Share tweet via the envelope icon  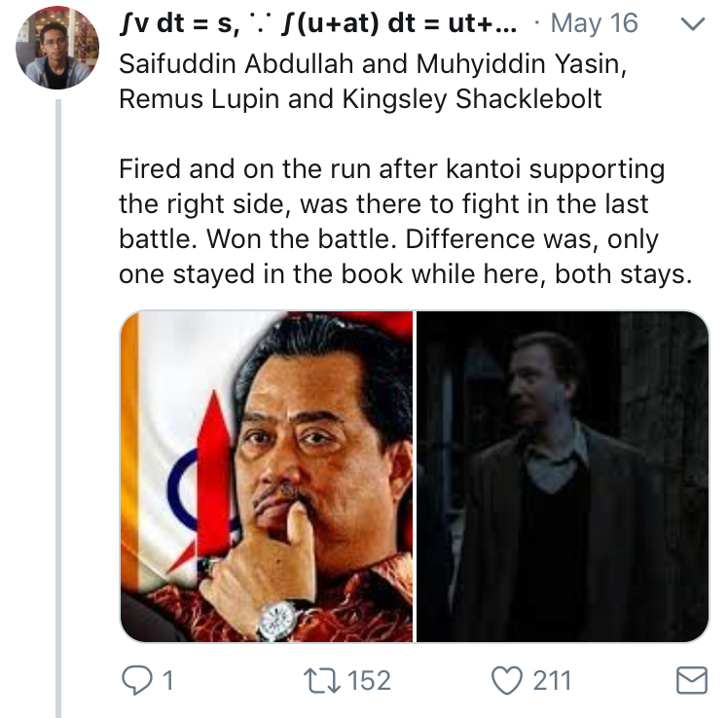tap(691, 680)
